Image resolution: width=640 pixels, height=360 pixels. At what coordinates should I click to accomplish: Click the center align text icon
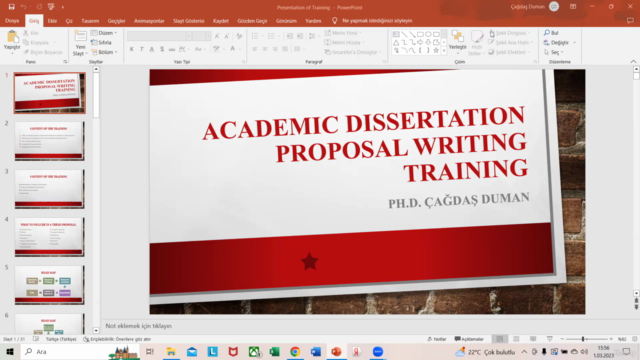click(x=265, y=49)
